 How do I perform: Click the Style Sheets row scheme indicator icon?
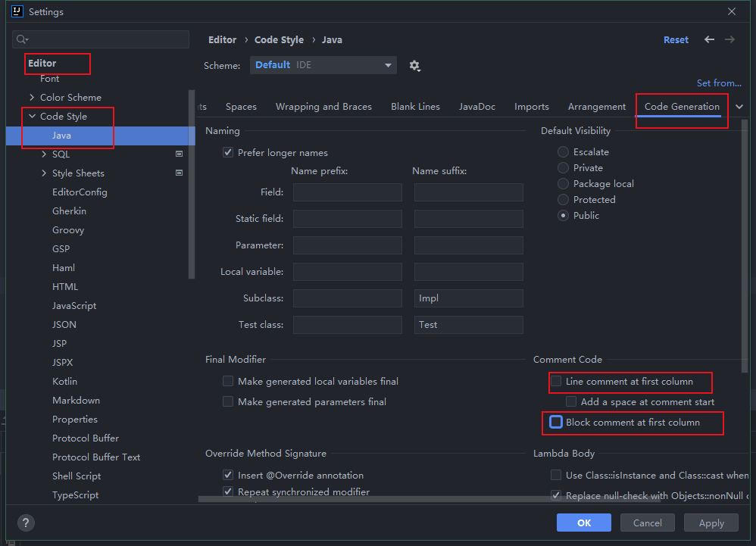pos(180,173)
